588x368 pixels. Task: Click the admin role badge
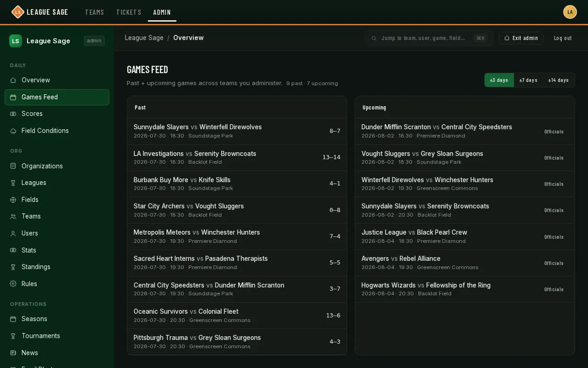click(94, 41)
